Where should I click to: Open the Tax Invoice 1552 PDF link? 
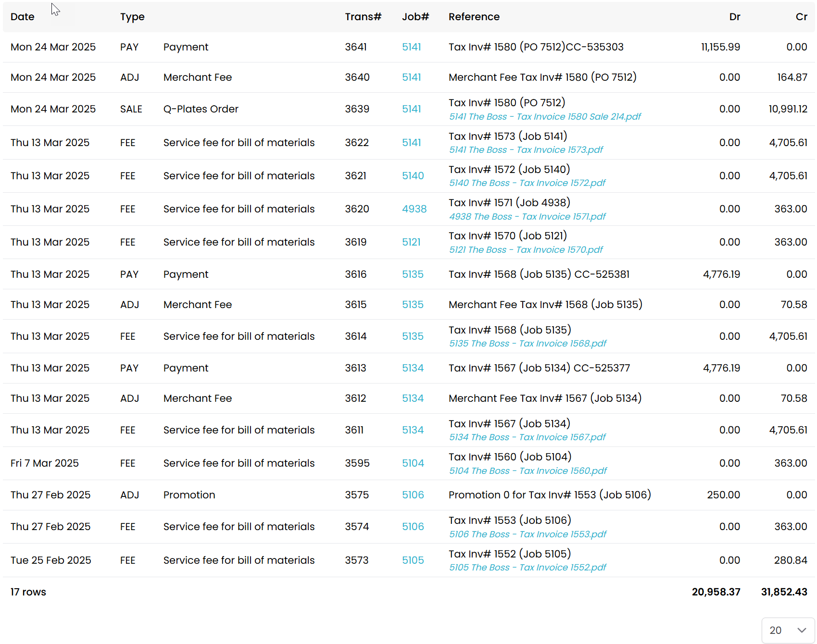click(528, 568)
